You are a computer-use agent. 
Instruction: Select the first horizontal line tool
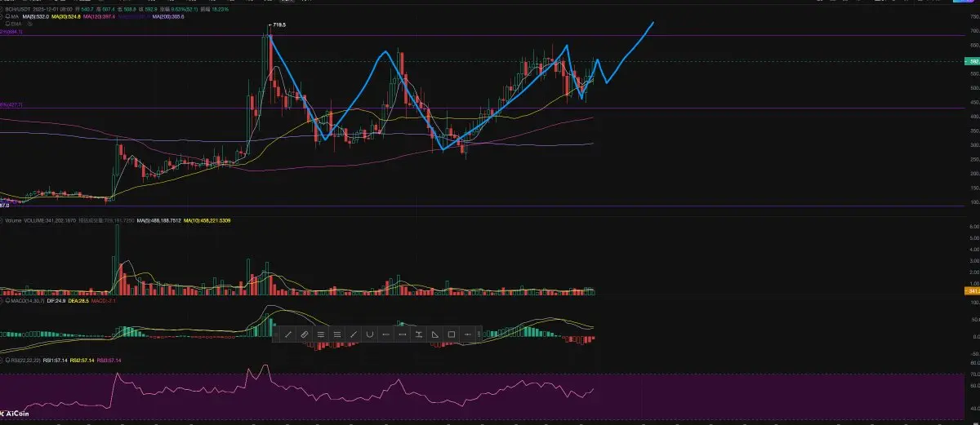[386, 334]
